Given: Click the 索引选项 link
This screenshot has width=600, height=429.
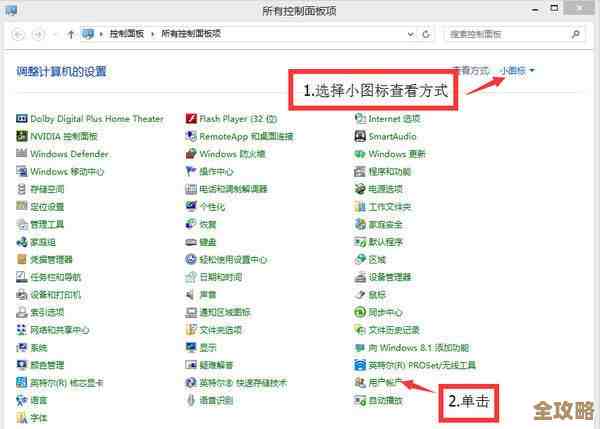Looking at the screenshot, I should (47, 312).
